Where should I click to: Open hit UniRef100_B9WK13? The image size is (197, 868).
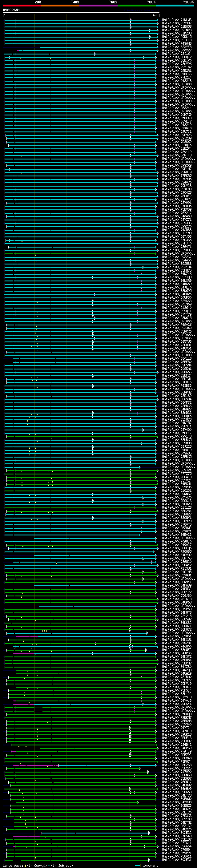(x=177, y=734)
